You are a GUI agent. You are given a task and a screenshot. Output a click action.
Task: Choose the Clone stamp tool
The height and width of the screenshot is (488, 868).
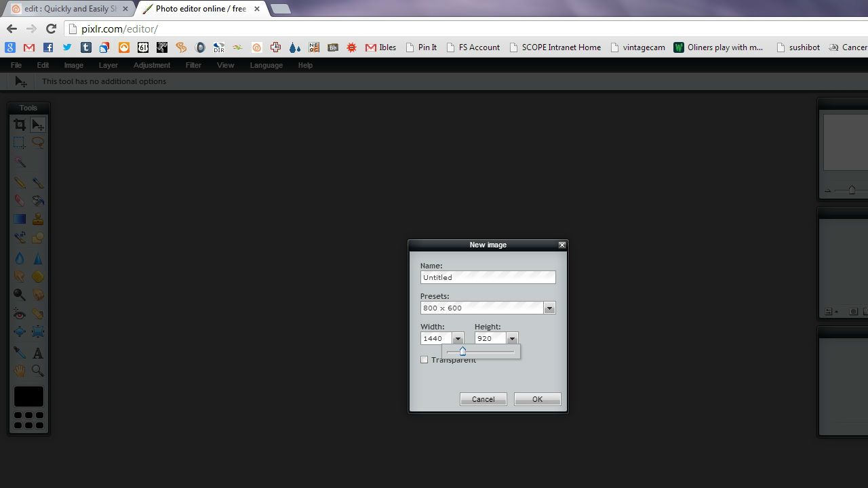[x=38, y=218]
